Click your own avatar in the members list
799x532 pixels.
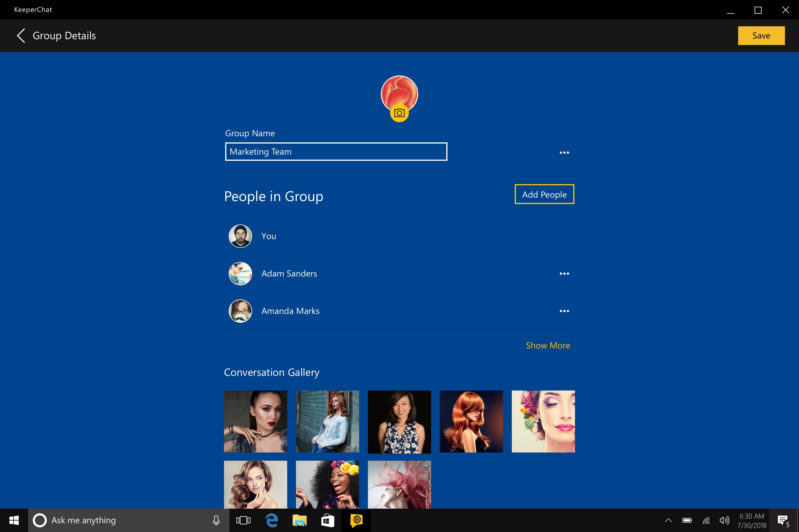240,236
